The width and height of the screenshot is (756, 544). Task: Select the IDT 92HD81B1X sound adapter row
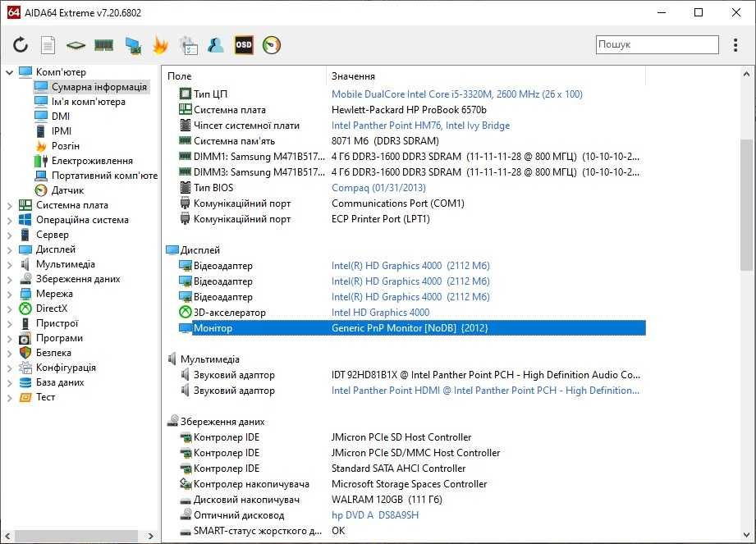[412, 375]
